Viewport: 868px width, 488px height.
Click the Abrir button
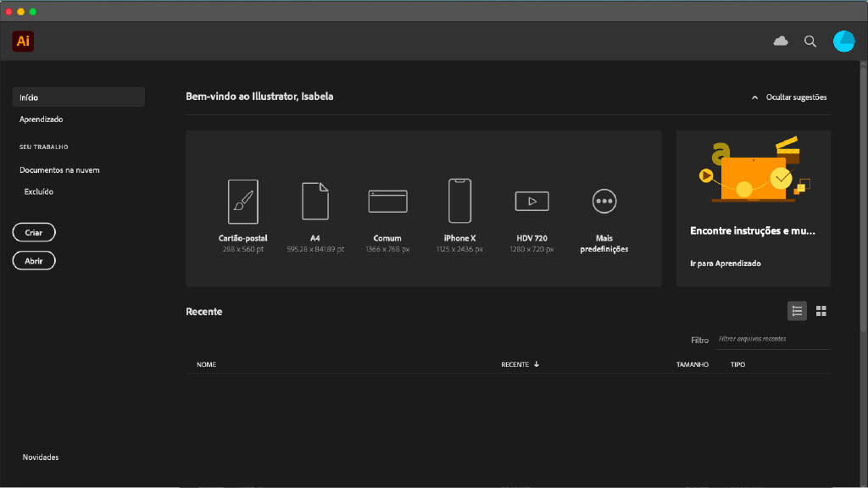coord(34,261)
